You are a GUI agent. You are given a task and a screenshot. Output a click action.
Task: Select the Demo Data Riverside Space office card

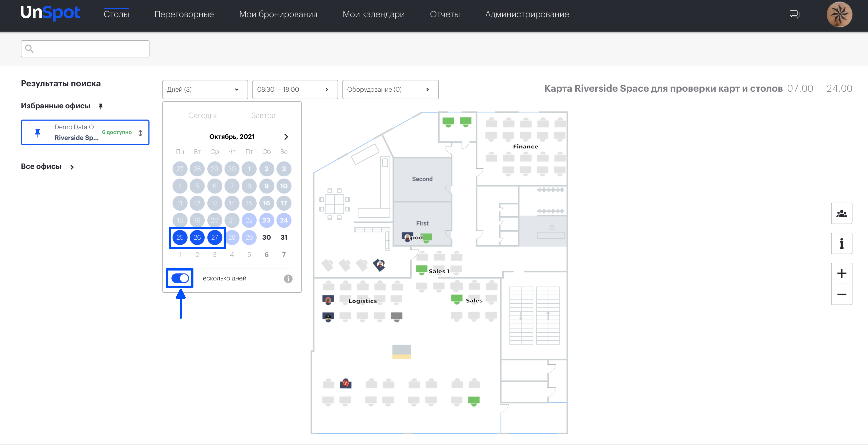(85, 132)
